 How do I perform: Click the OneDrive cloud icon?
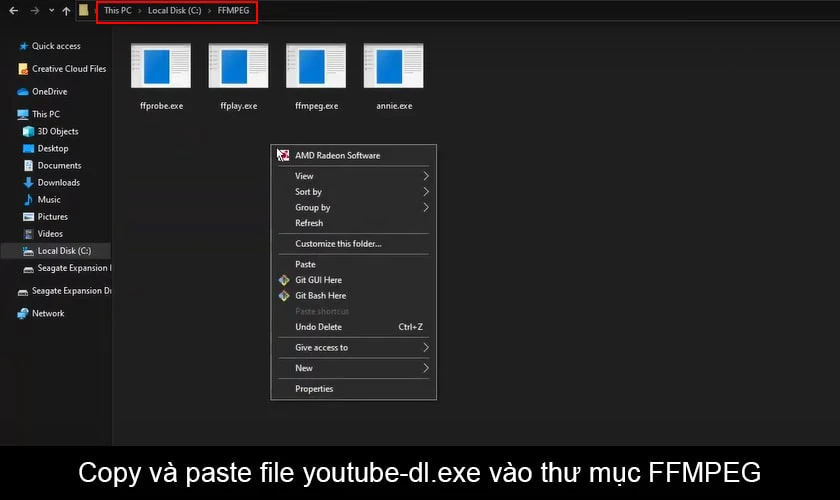click(x=22, y=92)
